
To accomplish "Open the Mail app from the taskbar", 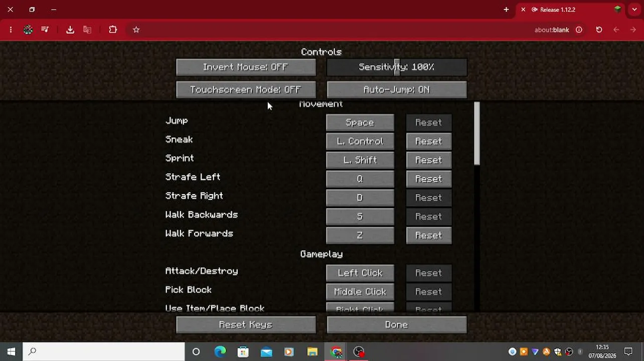I will pos(266,351).
